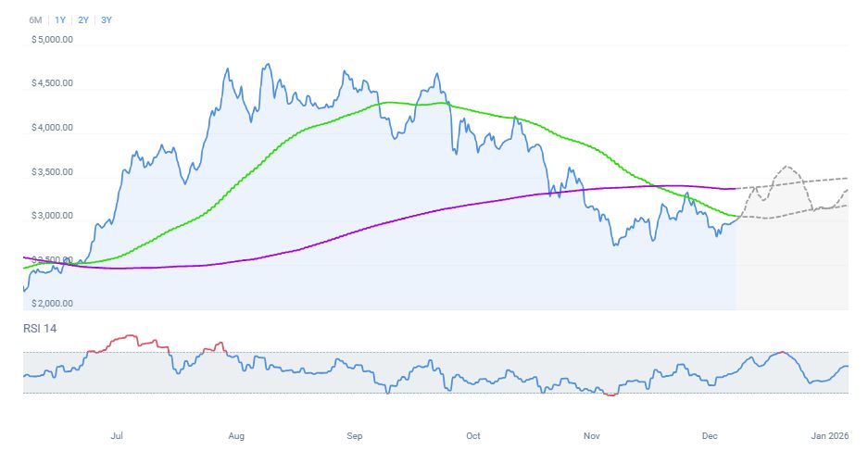Click the $2,000.00 price axis label

(x=52, y=304)
